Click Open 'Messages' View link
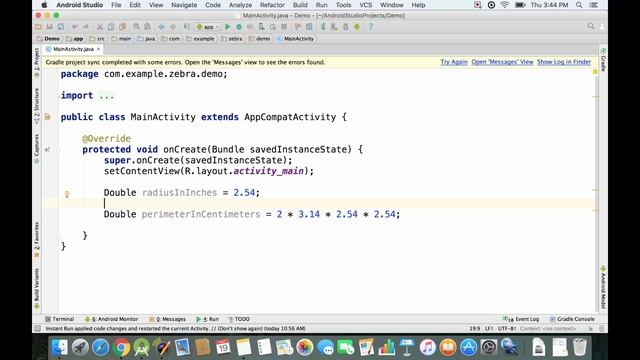The height and width of the screenshot is (360, 640). click(x=502, y=62)
